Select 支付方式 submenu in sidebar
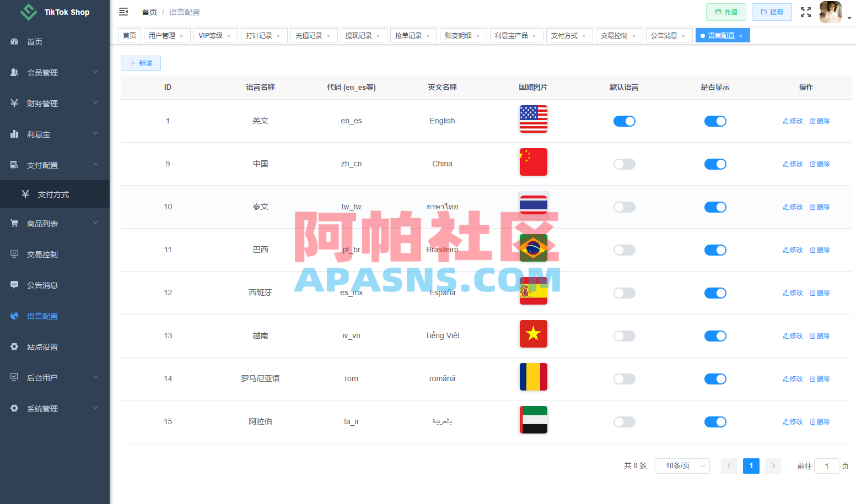Screen dimensions: 856x504 coord(55,194)
